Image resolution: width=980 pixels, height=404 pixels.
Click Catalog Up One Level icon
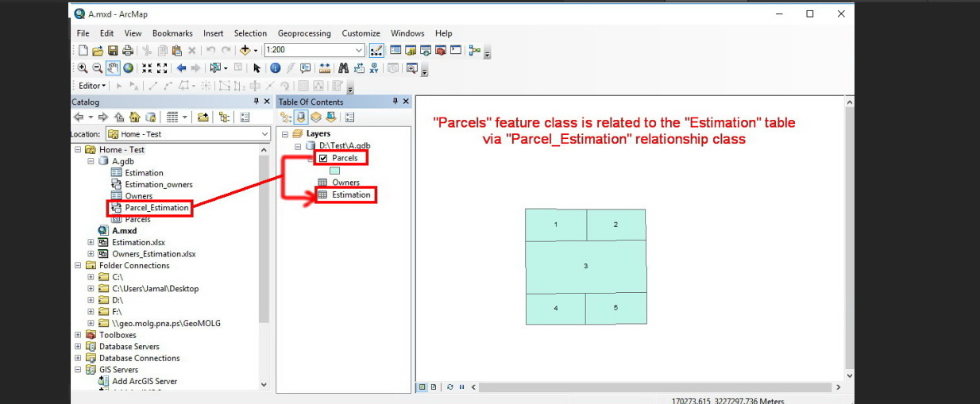click(120, 117)
